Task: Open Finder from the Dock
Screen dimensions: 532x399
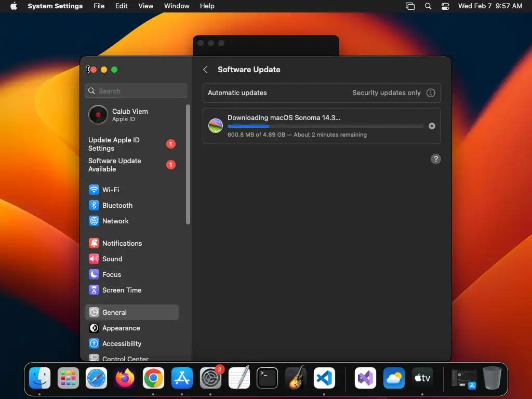Action: 39,378
